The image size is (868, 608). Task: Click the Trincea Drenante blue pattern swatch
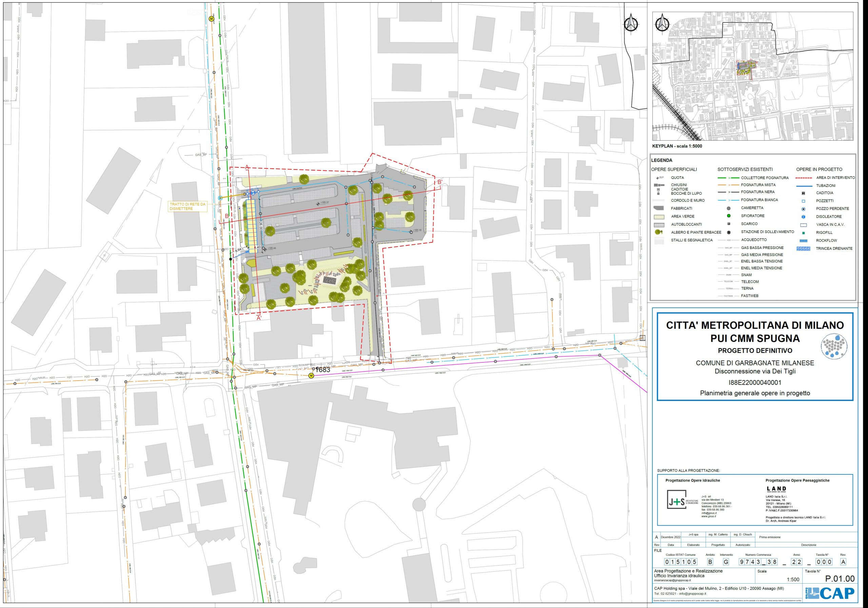tap(803, 249)
